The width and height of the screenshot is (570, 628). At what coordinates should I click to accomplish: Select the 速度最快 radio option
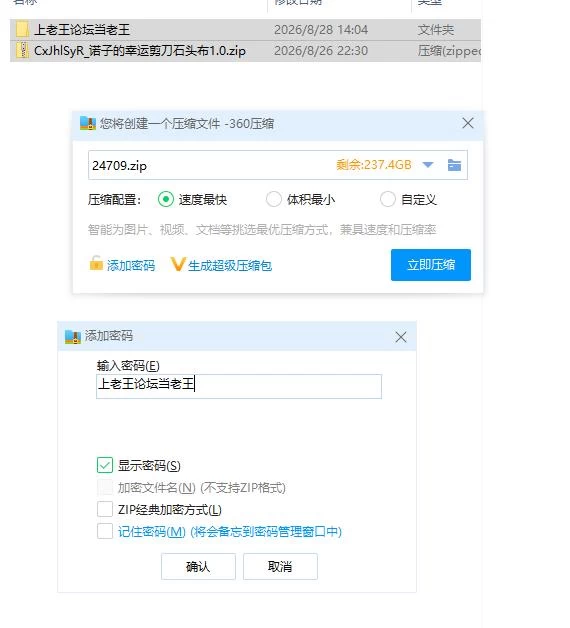coord(165,199)
